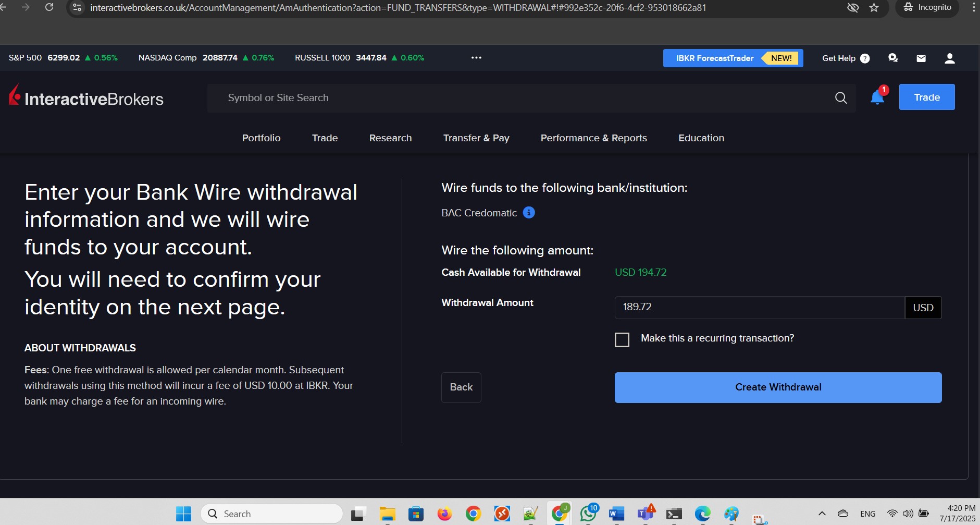
Task: Open the taskbar clock and date
Action: [x=958, y=514]
